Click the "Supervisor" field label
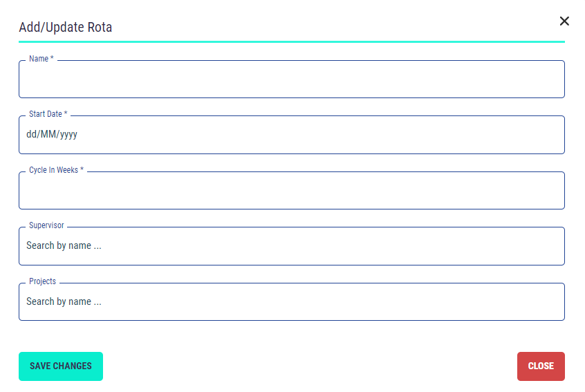Viewport: 585px width, 392px height. (46, 225)
